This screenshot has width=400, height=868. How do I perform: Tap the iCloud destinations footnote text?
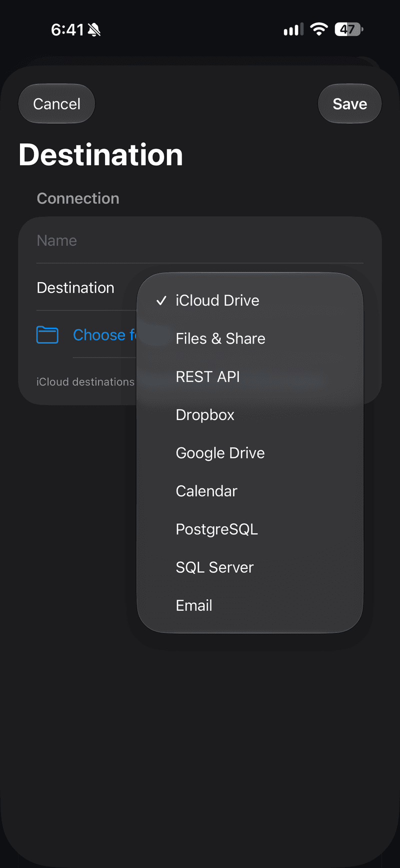pos(85,382)
